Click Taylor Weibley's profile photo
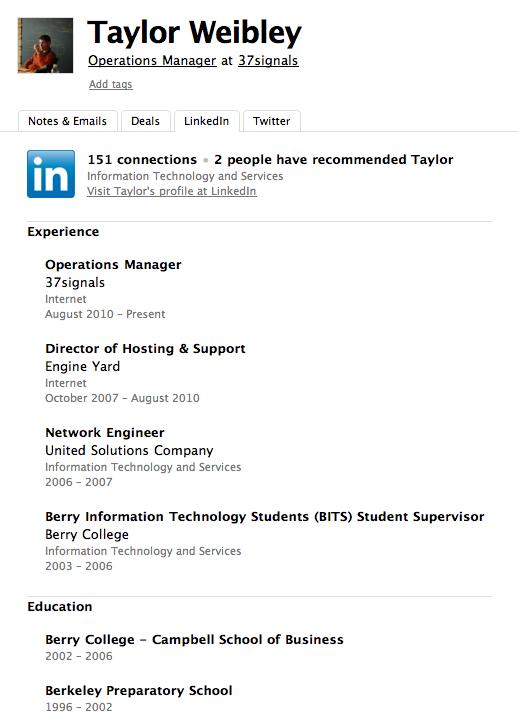 tap(45, 45)
